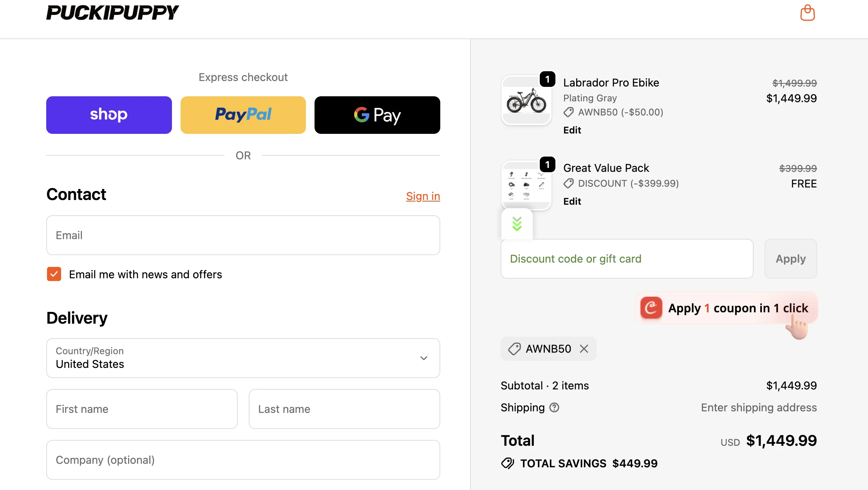Click the Total Savings tag icon
Image resolution: width=868 pixels, height=490 pixels.
pos(508,463)
